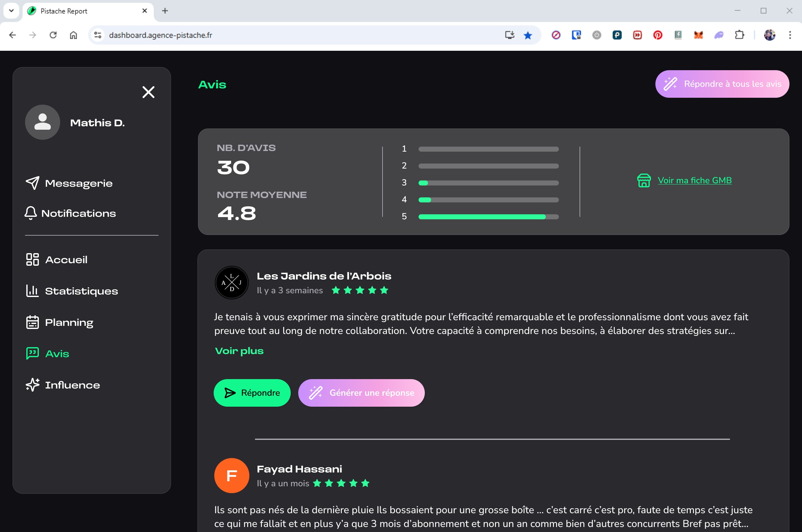Close the sidebar with X icon
Viewport: 802px width, 532px height.
[x=148, y=92]
